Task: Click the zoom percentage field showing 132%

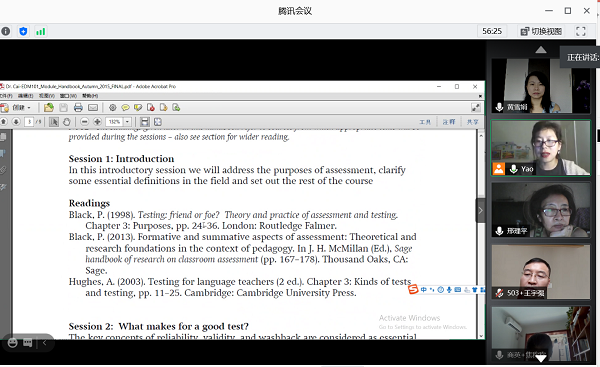Action: point(114,122)
